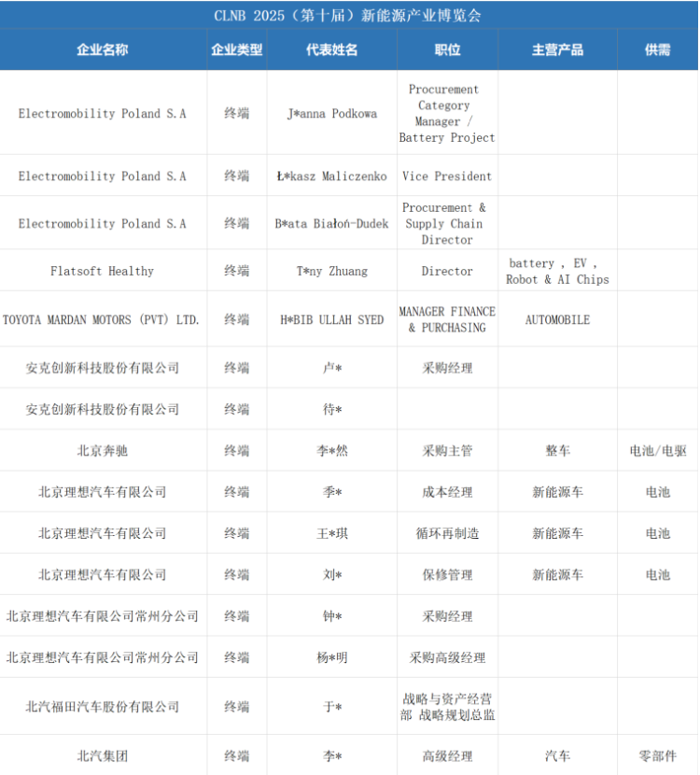This screenshot has width=700, height=775.
Task: Select the 企业类型 column header
Action: (237, 49)
